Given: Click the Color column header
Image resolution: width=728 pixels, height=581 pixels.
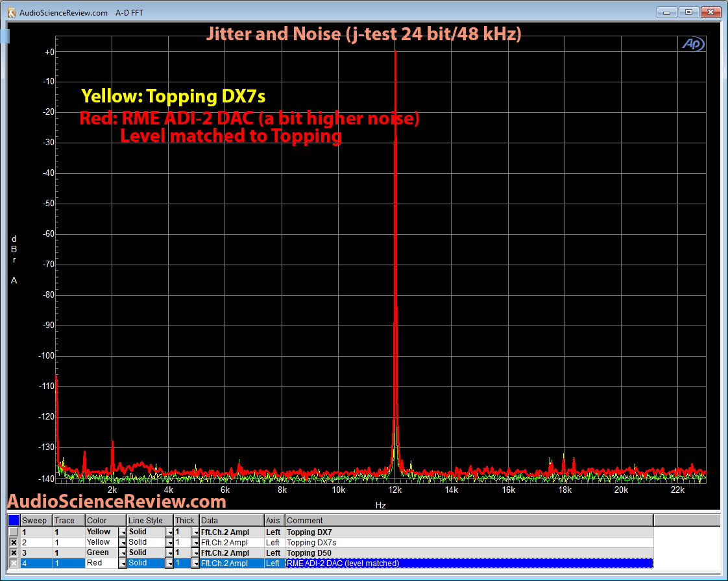Looking at the screenshot, I should tap(106, 520).
